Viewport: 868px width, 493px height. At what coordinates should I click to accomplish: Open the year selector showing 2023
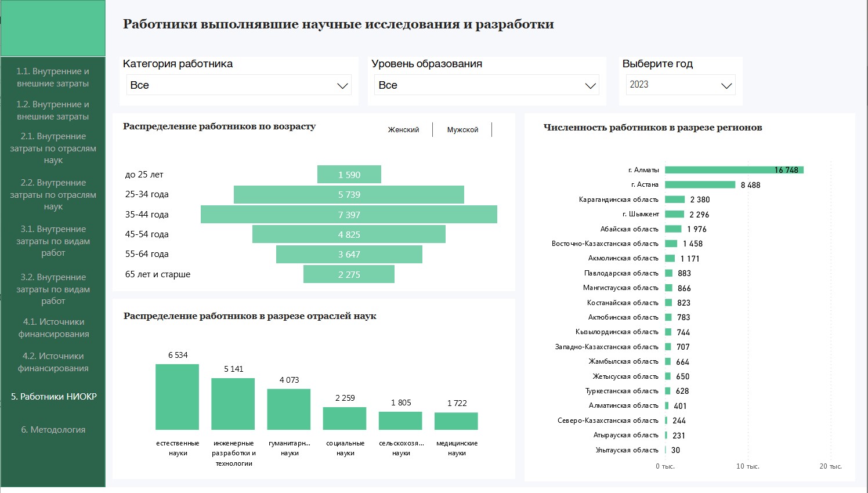(x=680, y=85)
